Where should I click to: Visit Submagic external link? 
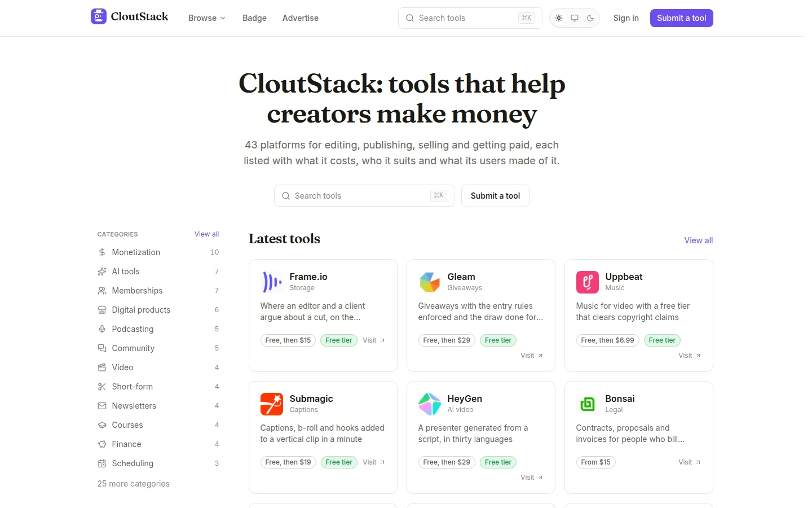coord(374,462)
